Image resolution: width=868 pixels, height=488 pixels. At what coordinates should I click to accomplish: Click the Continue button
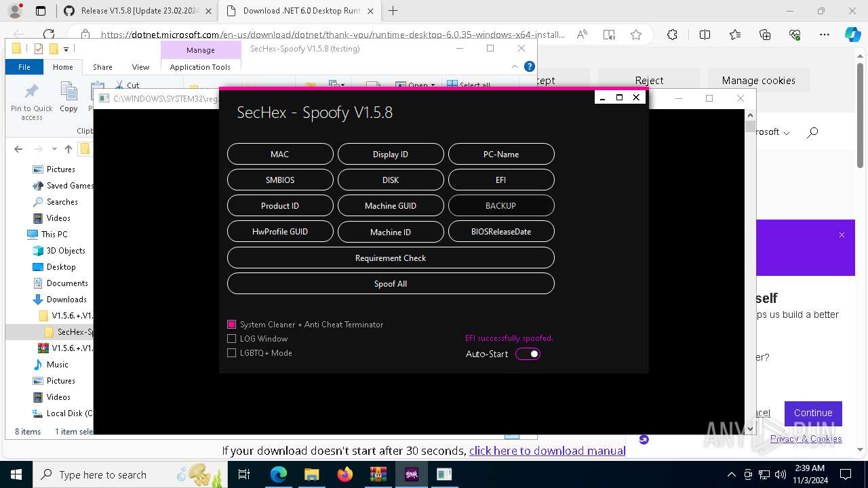(813, 413)
